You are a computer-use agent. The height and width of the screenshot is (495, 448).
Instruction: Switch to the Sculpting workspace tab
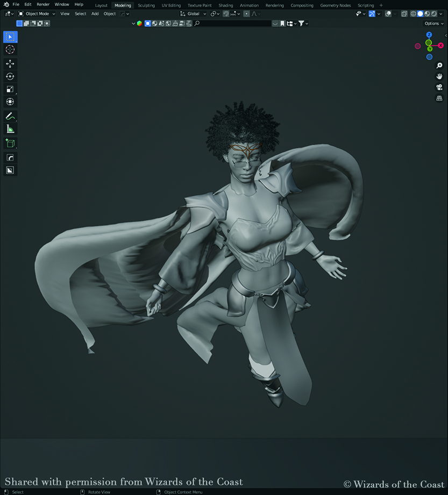[x=146, y=5]
